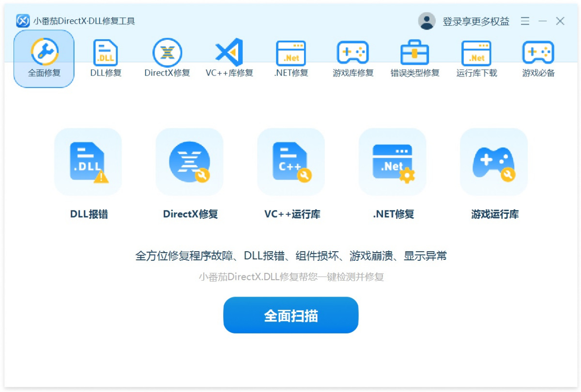Start the 全面扫描 full scan

tap(290, 315)
